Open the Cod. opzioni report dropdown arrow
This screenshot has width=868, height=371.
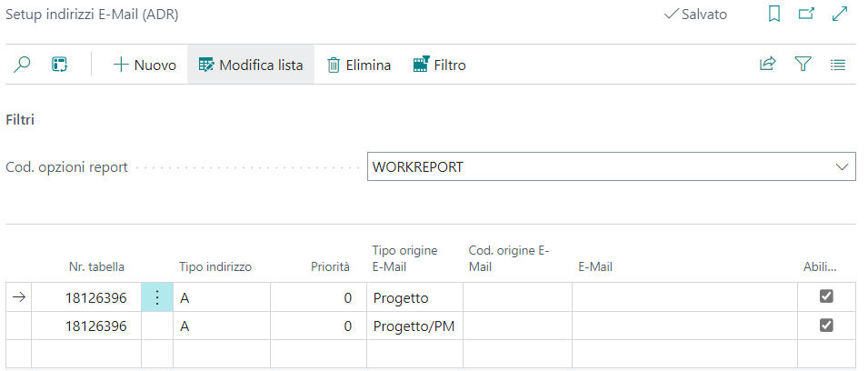tap(843, 166)
